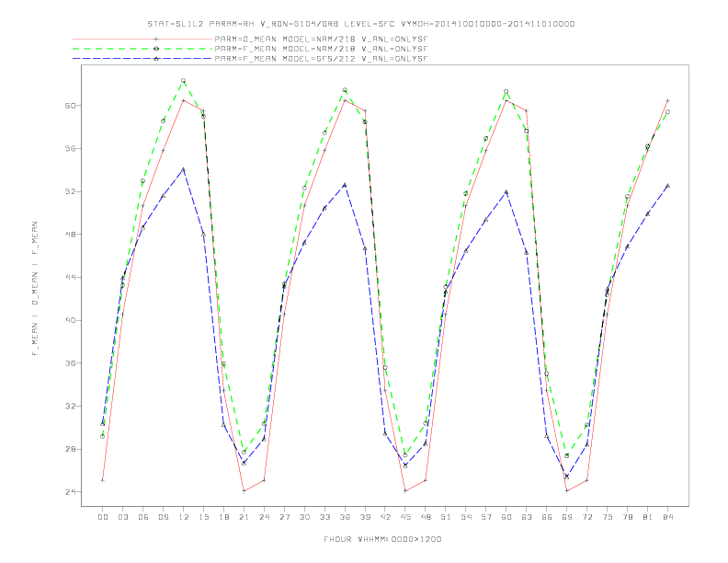The image size is (728, 563).
Task: Click the x-axis forecast hour label 42
Action: (x=385, y=517)
